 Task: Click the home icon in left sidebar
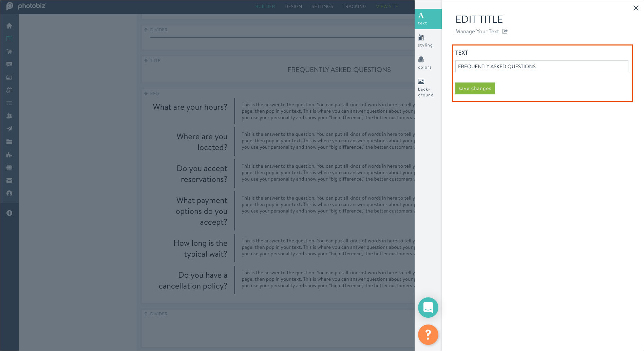coord(9,26)
